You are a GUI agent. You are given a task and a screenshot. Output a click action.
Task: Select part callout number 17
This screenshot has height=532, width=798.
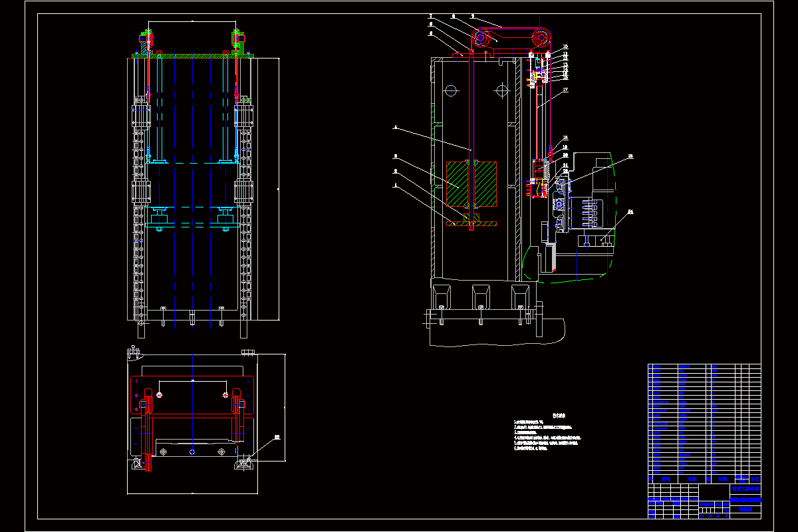pos(565,89)
